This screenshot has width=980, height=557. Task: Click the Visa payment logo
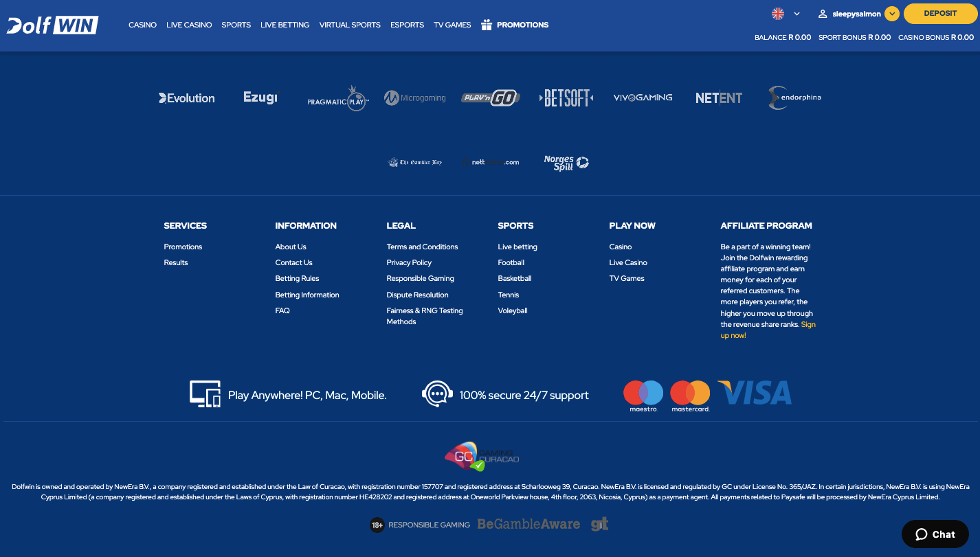[755, 393]
